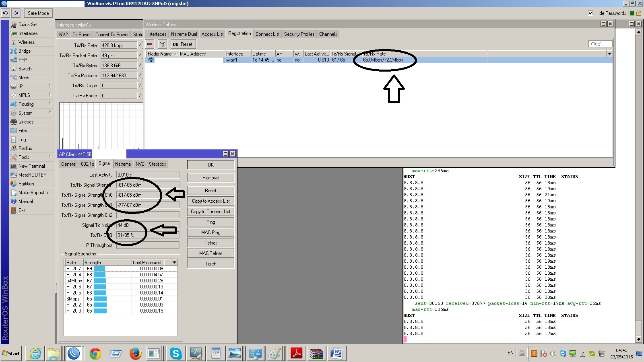The width and height of the screenshot is (644, 362).
Task: Click the terminal scrollbar up arrow
Action: [x=638, y=32]
